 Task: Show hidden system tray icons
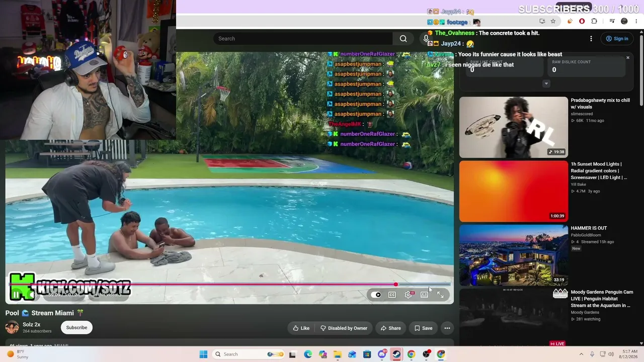pos(581,354)
